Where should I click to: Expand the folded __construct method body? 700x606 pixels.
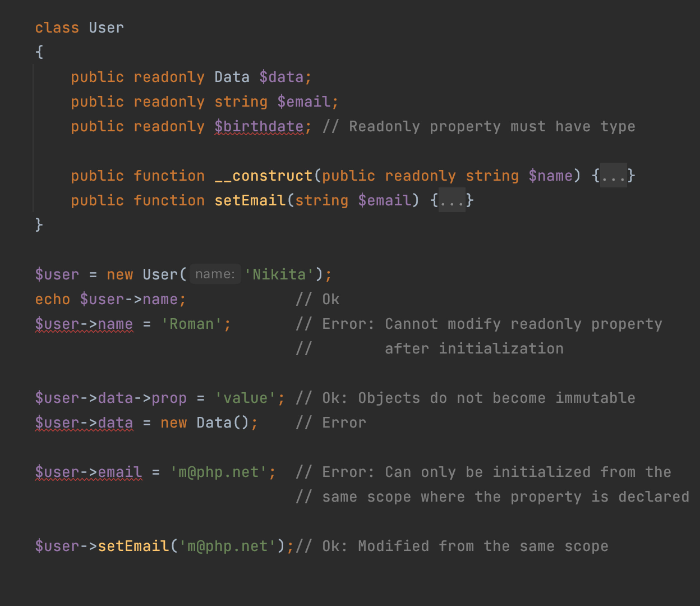pos(614,176)
